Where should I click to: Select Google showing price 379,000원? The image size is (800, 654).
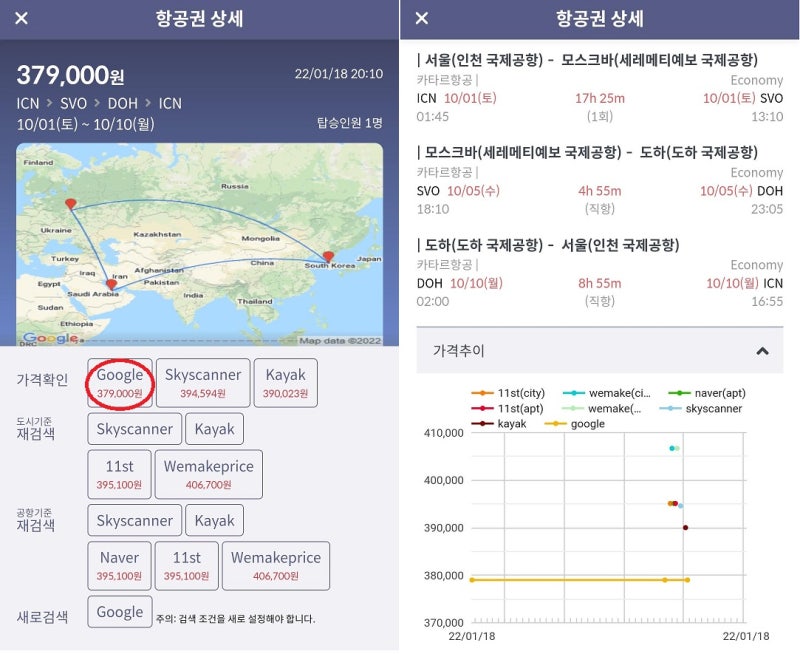pyautogui.click(x=120, y=381)
